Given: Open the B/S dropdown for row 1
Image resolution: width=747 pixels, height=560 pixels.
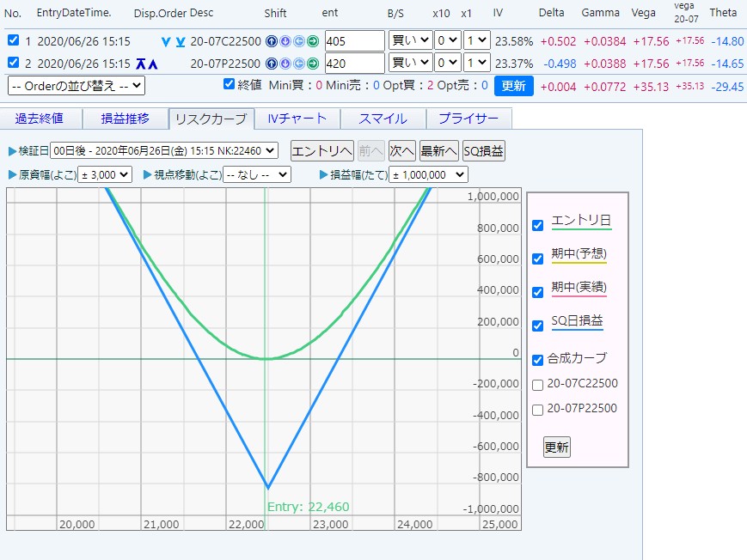Looking at the screenshot, I should (x=410, y=40).
